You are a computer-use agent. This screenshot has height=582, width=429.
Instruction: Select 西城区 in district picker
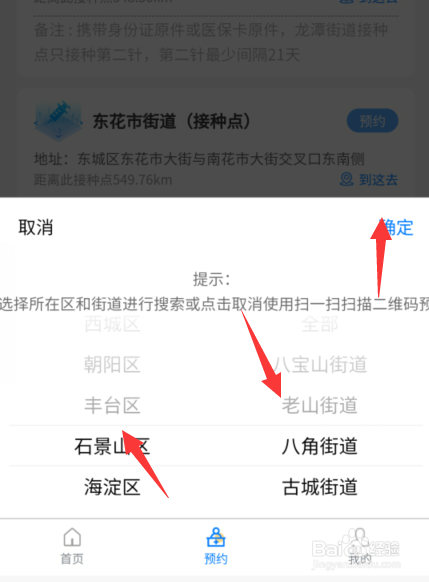[112, 324]
